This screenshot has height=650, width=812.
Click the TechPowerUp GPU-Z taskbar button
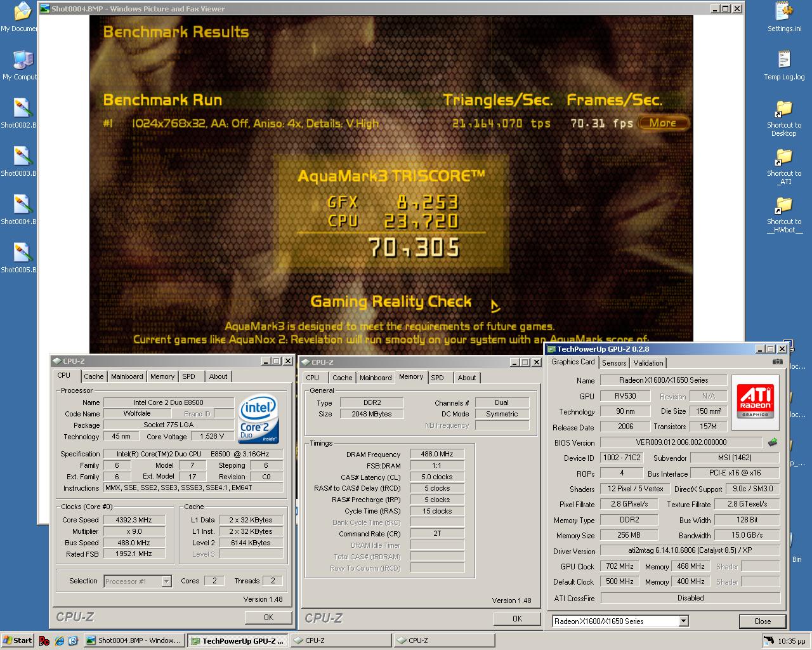238,640
